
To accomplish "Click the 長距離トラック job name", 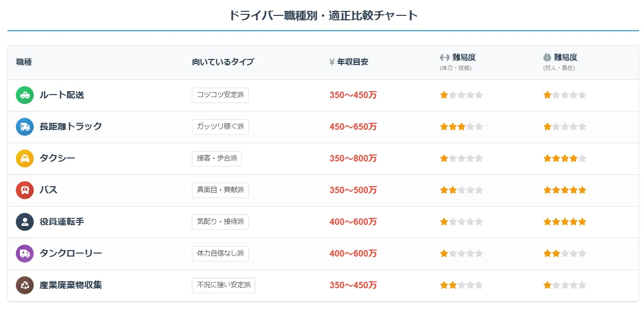I will pos(71,127).
